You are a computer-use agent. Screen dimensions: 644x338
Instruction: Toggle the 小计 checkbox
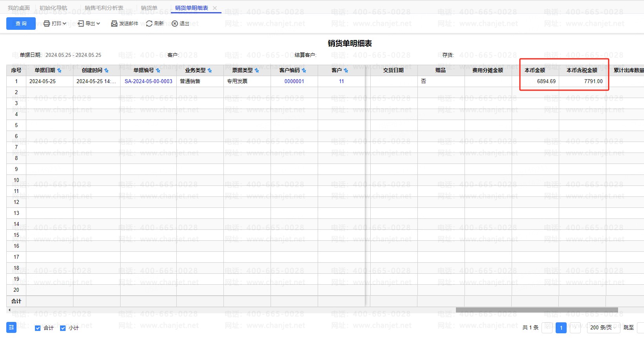(63, 328)
